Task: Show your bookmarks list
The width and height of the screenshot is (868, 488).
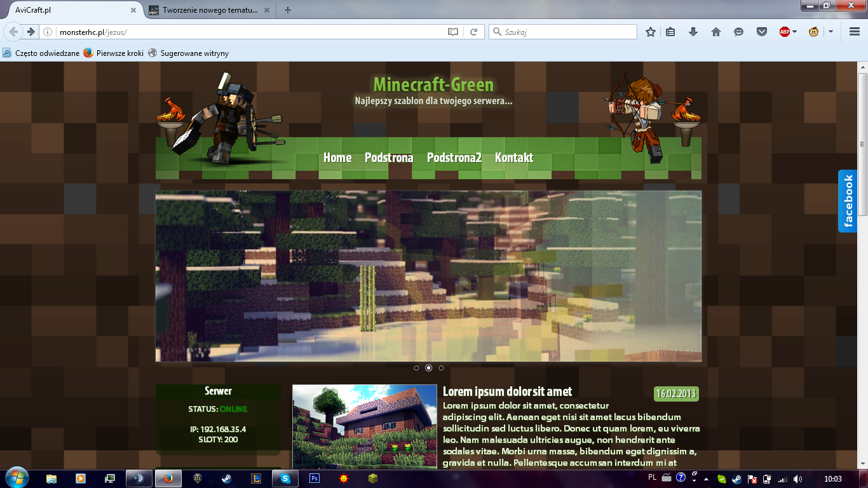Action: pos(670,32)
